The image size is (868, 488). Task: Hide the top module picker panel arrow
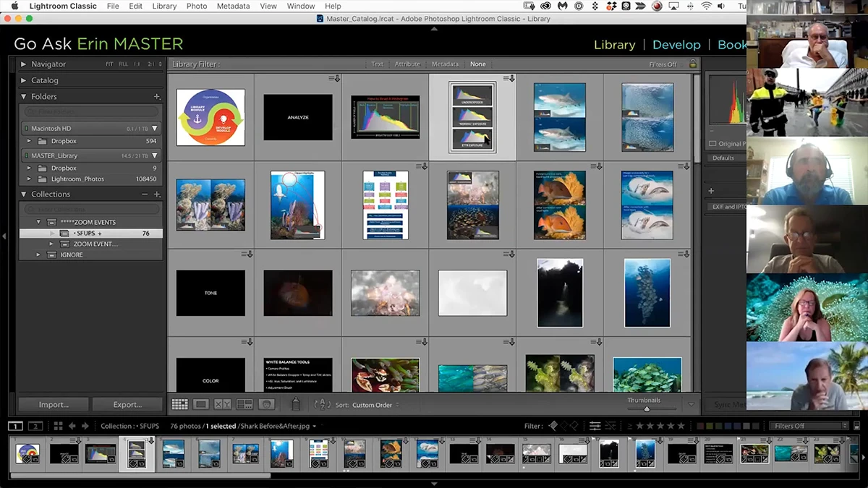(434, 29)
